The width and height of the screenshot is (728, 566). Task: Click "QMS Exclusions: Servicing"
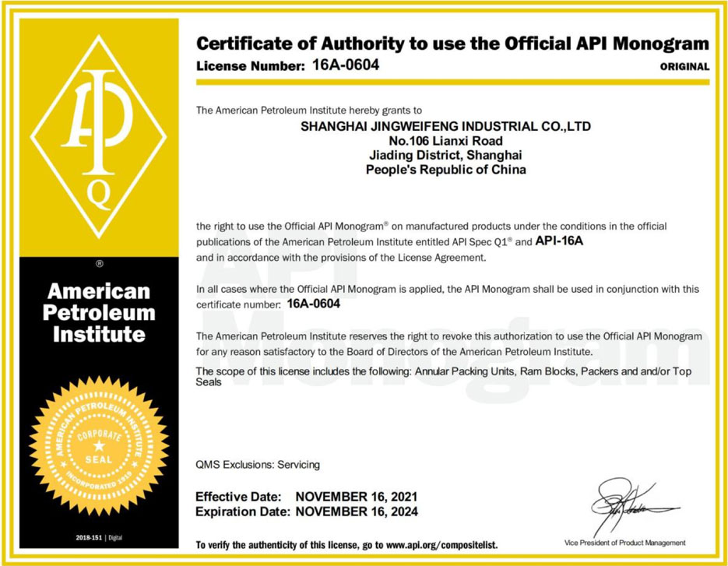tap(258, 465)
